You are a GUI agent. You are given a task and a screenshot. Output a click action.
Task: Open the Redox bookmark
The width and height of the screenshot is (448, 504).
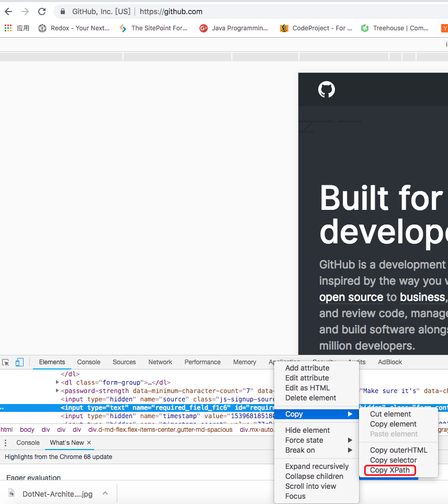(74, 28)
